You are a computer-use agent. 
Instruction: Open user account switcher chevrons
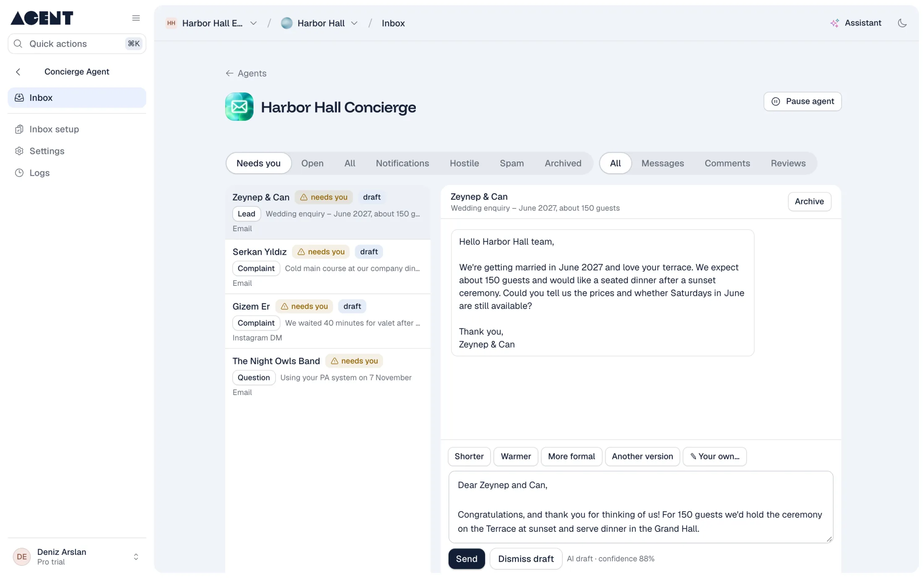point(136,557)
